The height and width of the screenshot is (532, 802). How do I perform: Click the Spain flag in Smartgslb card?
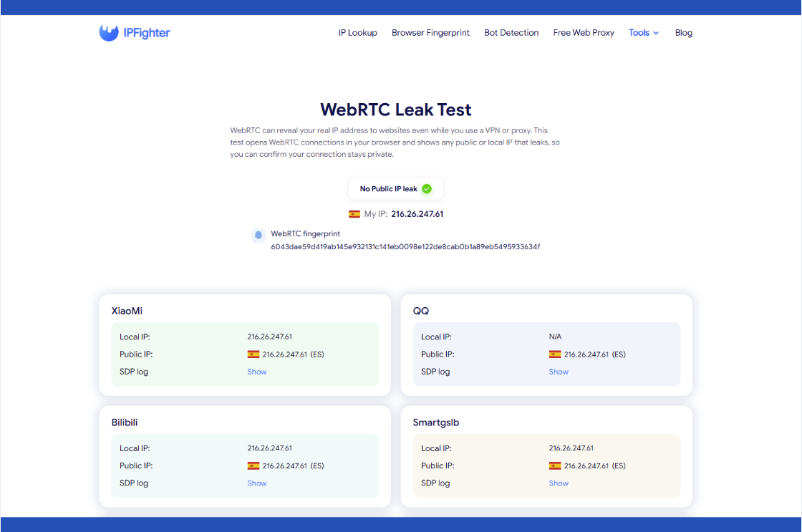pos(555,465)
